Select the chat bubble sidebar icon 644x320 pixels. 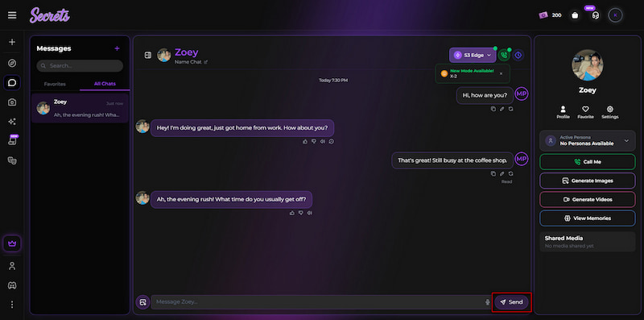[12, 83]
